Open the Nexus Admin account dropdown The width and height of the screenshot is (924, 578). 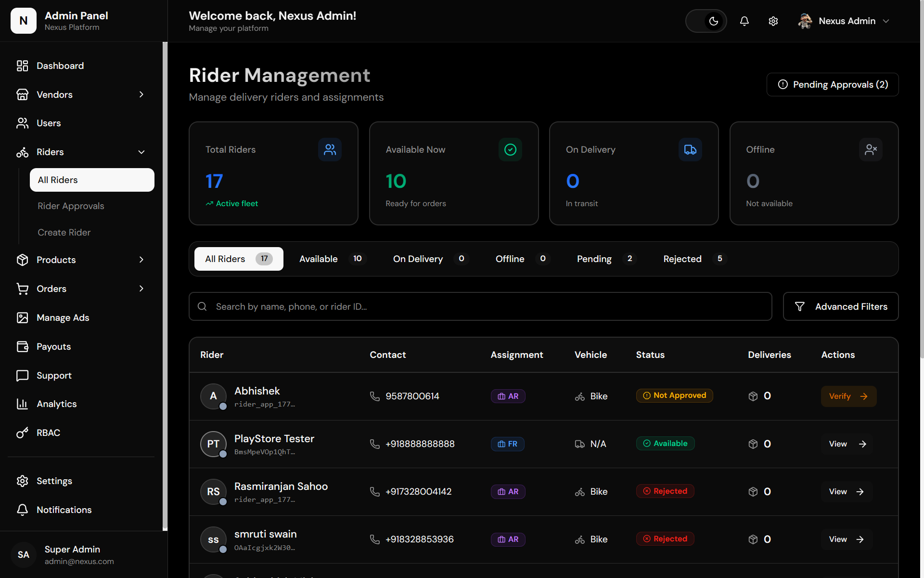(x=844, y=21)
